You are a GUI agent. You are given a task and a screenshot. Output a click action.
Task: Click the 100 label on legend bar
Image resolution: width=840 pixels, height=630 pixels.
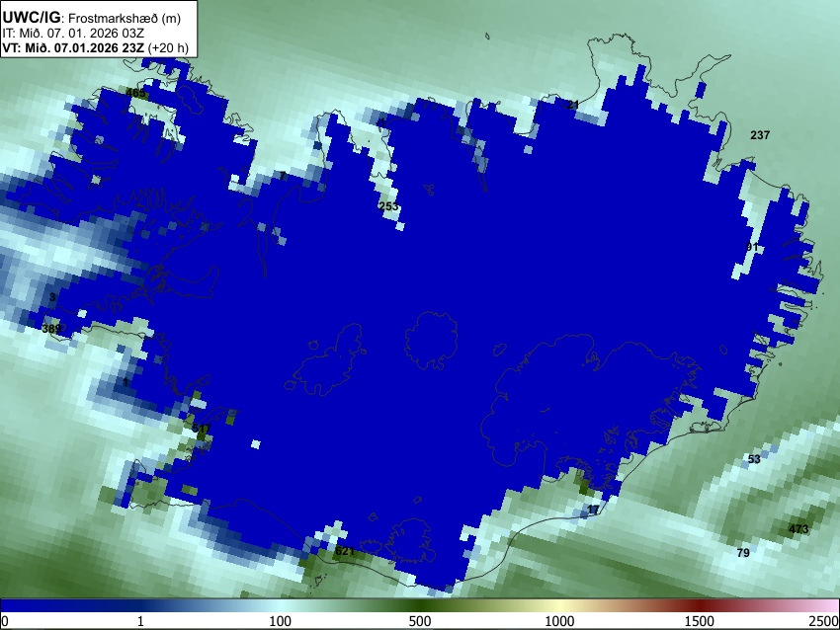click(280, 621)
